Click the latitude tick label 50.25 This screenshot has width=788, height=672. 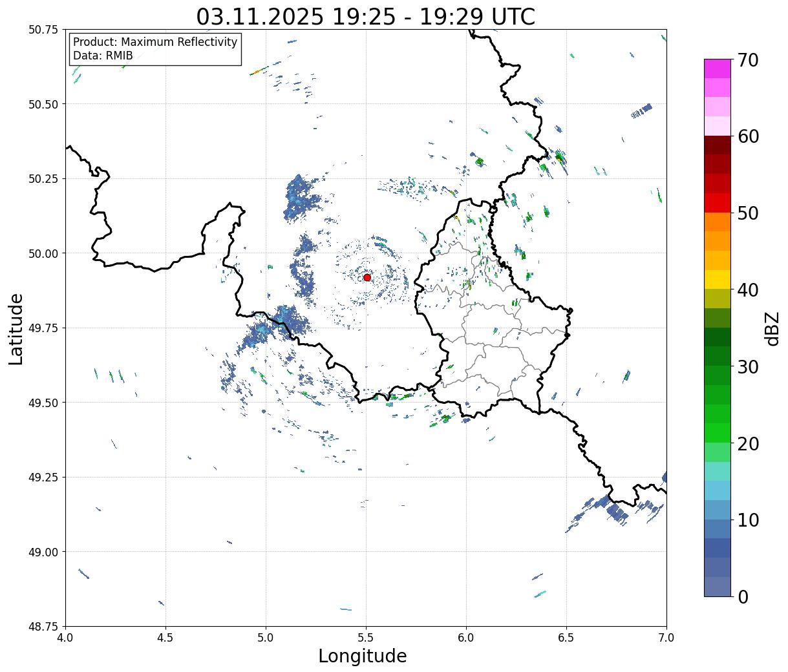(43, 179)
